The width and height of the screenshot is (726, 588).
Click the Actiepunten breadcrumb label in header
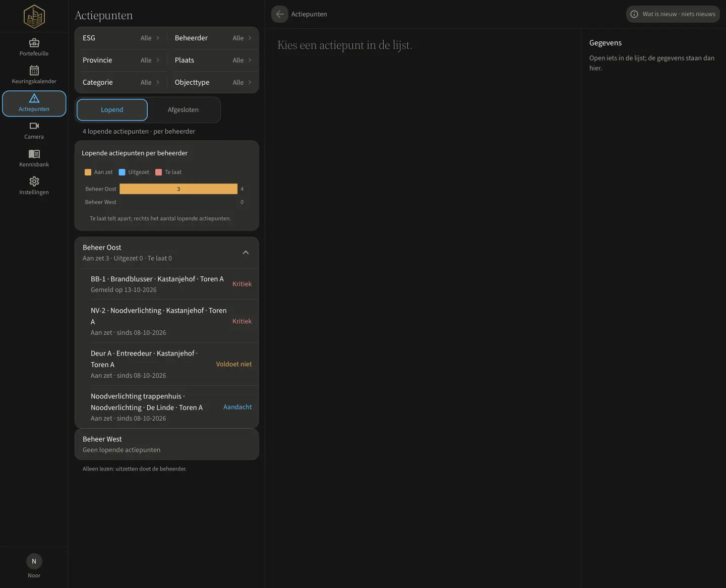tap(309, 14)
